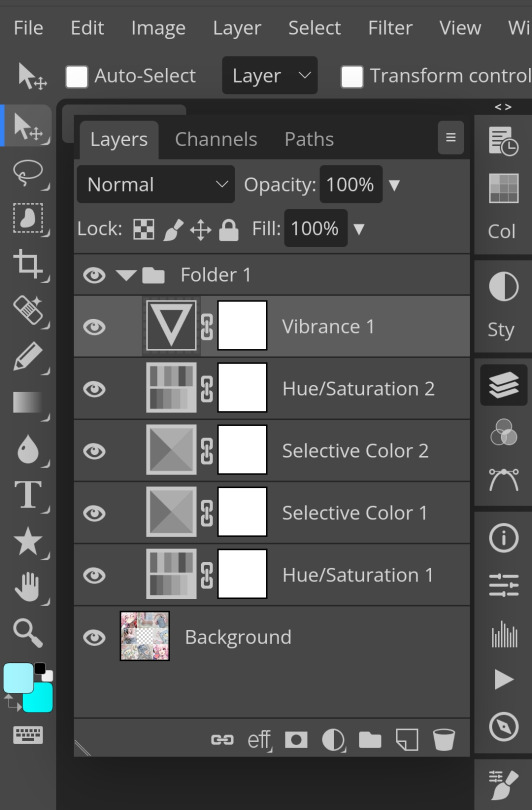Open the History panel icon
This screenshot has height=810, width=532.
pyautogui.click(x=503, y=141)
